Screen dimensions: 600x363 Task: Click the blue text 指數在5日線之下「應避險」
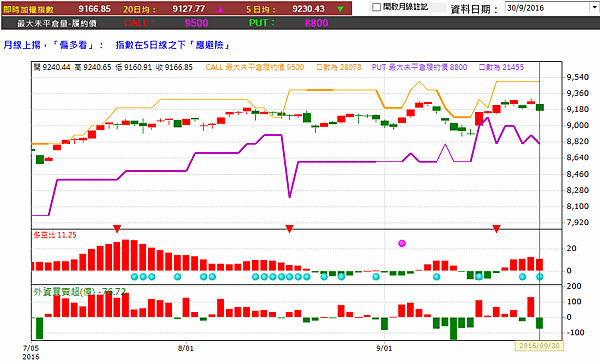pyautogui.click(x=173, y=45)
